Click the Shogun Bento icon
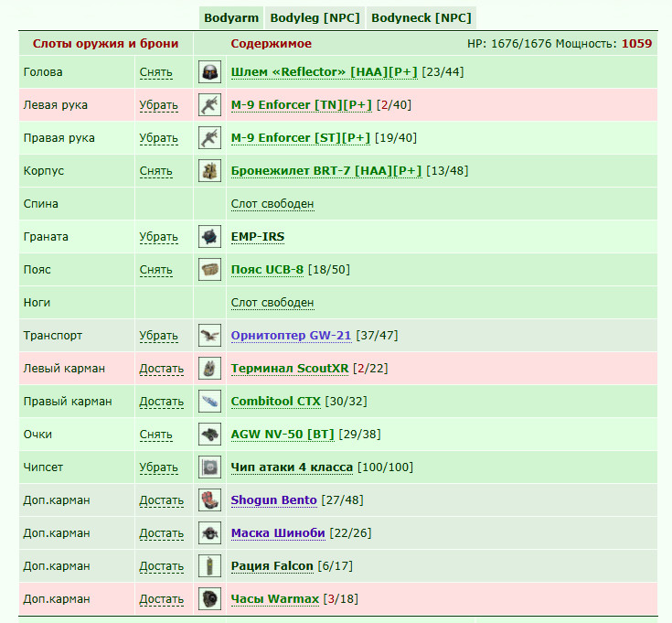Image resolution: width=672 pixels, height=623 pixels. 209,499
